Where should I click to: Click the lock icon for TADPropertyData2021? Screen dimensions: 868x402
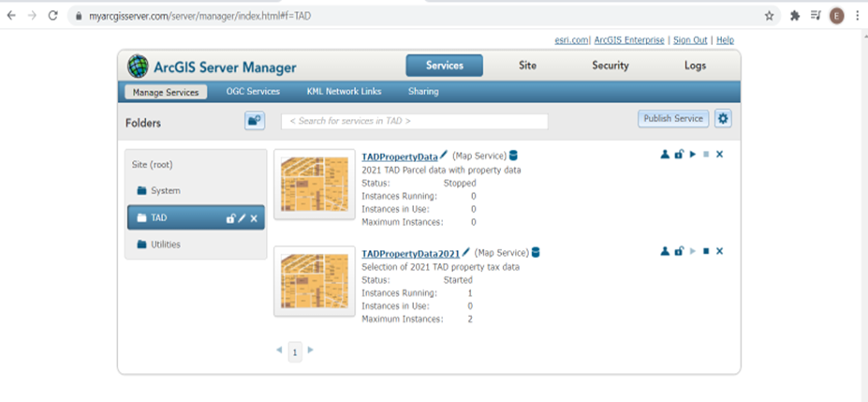(679, 251)
